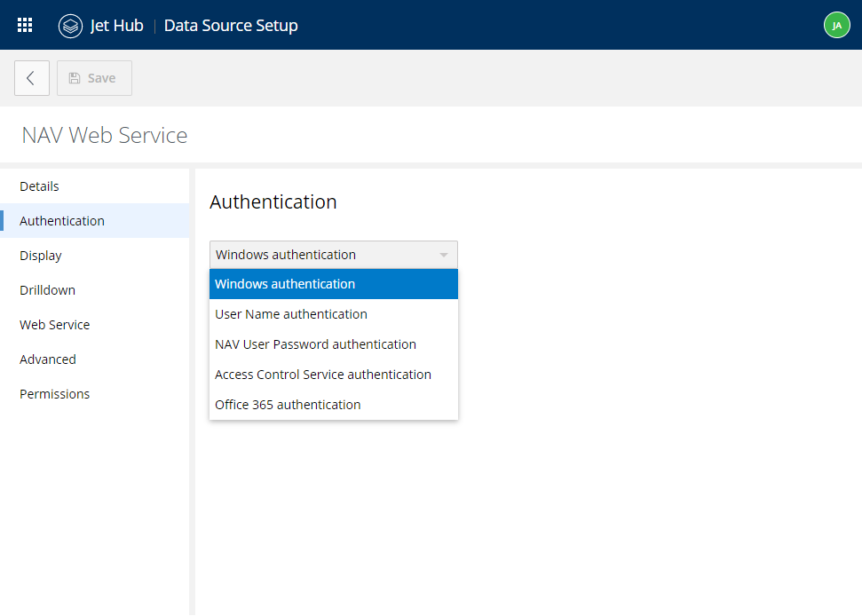The image size is (862, 616).
Task: Go to the Web Service section
Action: click(95, 325)
